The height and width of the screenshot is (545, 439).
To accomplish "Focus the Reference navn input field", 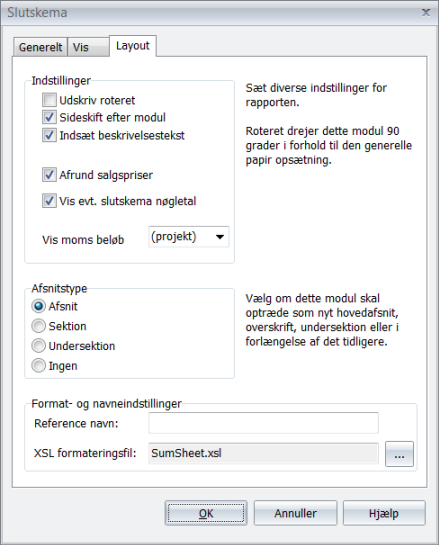I will [263, 423].
